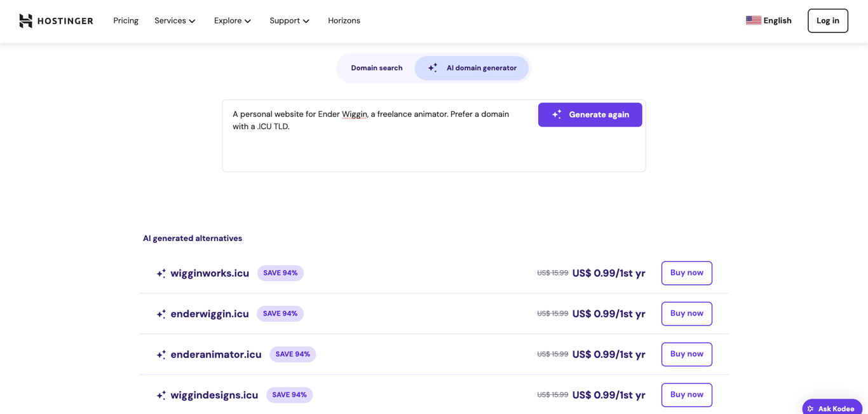Click the US flag icon in header
868x414 pixels.
[753, 20]
